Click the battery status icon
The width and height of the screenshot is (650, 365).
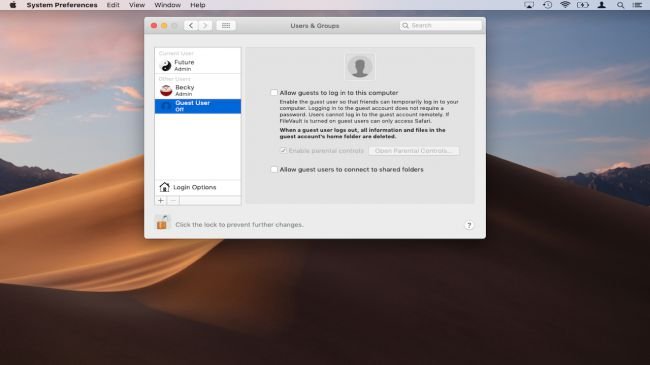582,5
